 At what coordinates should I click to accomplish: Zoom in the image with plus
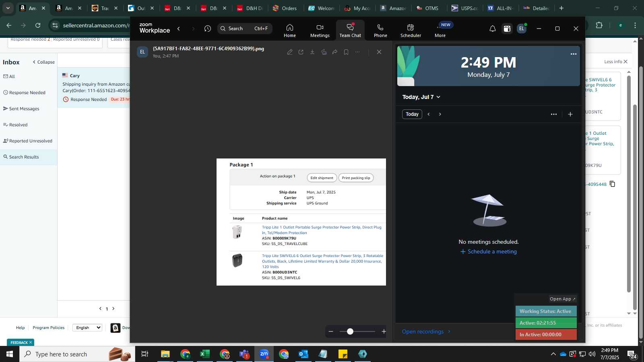(384, 331)
